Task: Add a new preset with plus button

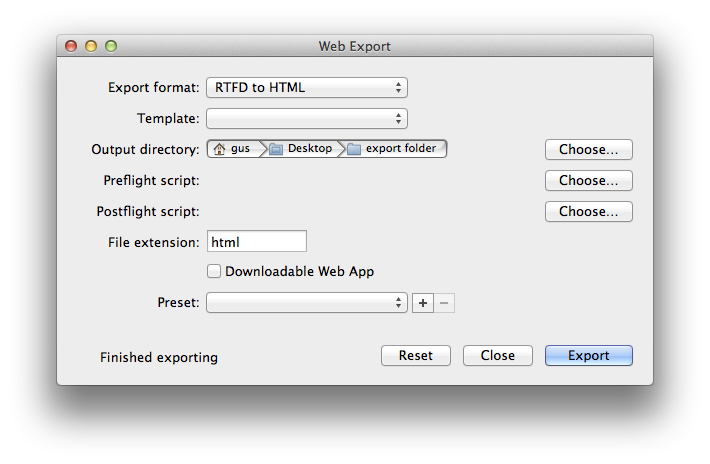Action: click(x=422, y=302)
